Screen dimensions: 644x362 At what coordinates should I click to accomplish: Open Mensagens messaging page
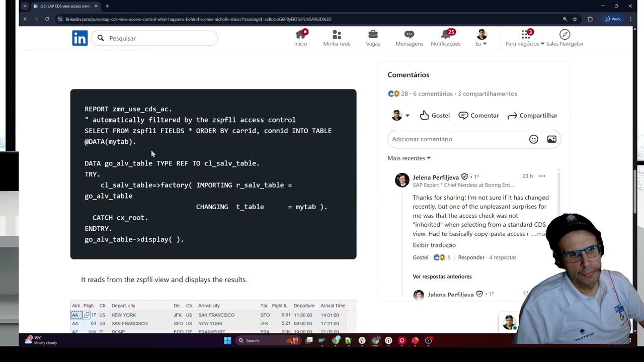point(409,38)
